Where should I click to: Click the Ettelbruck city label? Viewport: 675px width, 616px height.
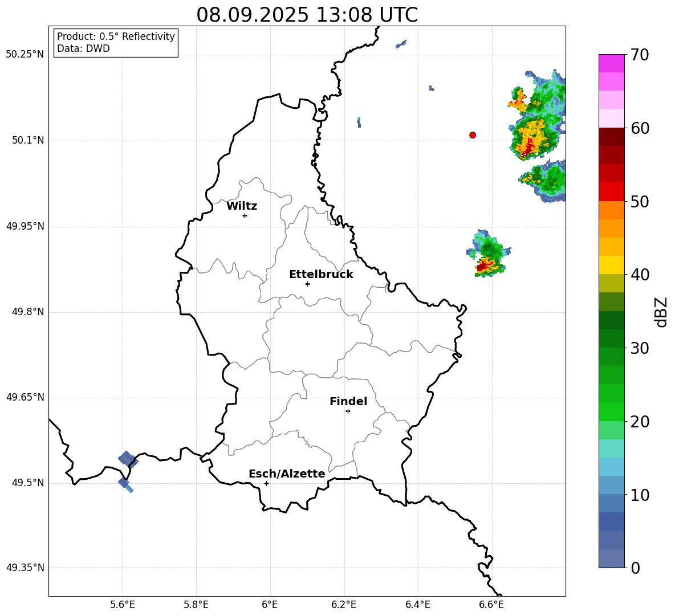pyautogui.click(x=321, y=275)
